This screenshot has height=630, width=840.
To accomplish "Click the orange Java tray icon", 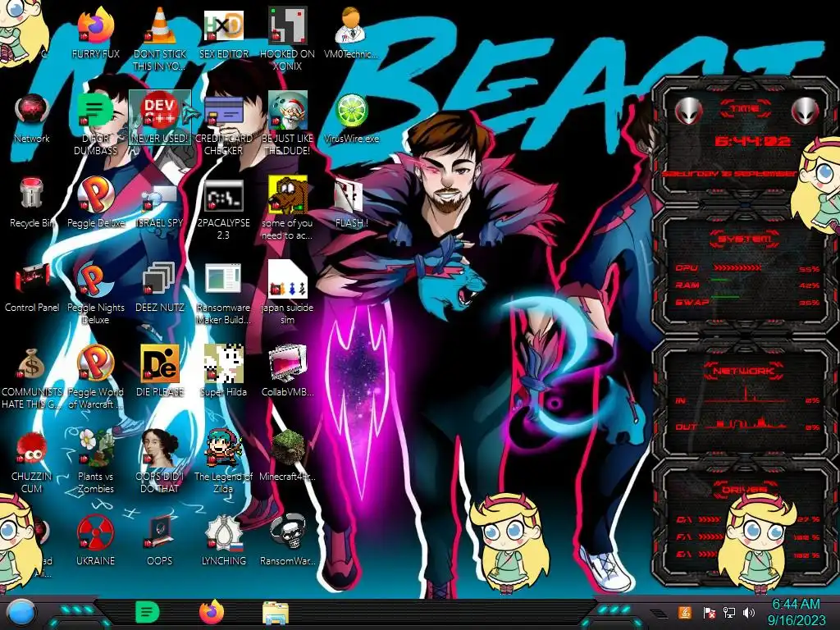I will point(685,612).
